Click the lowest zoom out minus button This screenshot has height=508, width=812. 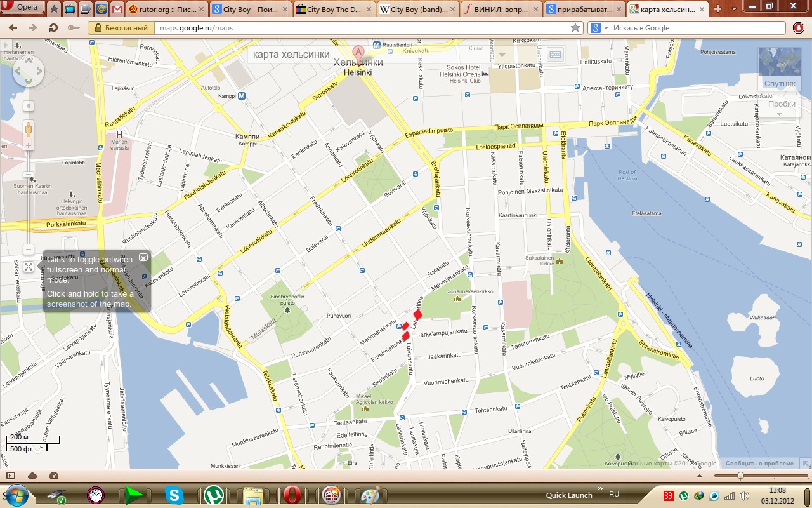(29, 250)
